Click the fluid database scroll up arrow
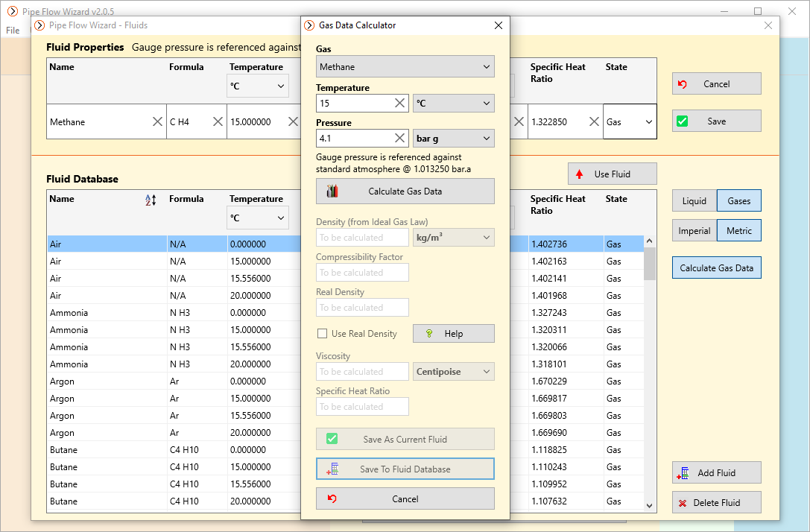Viewport: 810px width, 532px height. click(x=649, y=241)
